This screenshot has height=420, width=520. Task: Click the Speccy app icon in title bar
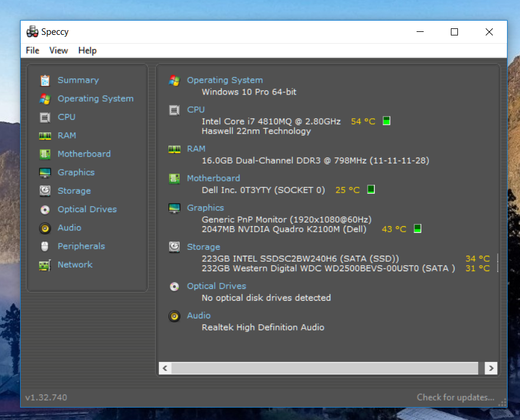tap(32, 31)
